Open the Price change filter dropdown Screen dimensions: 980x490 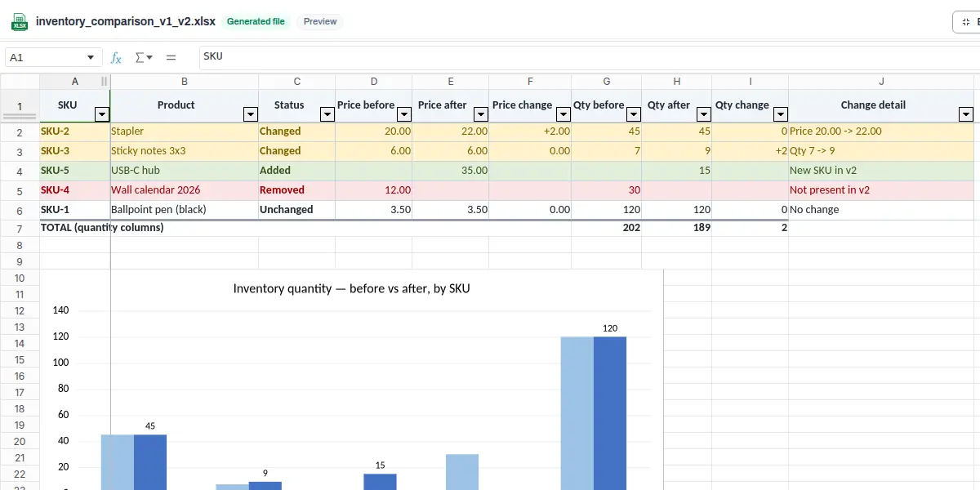coord(563,114)
